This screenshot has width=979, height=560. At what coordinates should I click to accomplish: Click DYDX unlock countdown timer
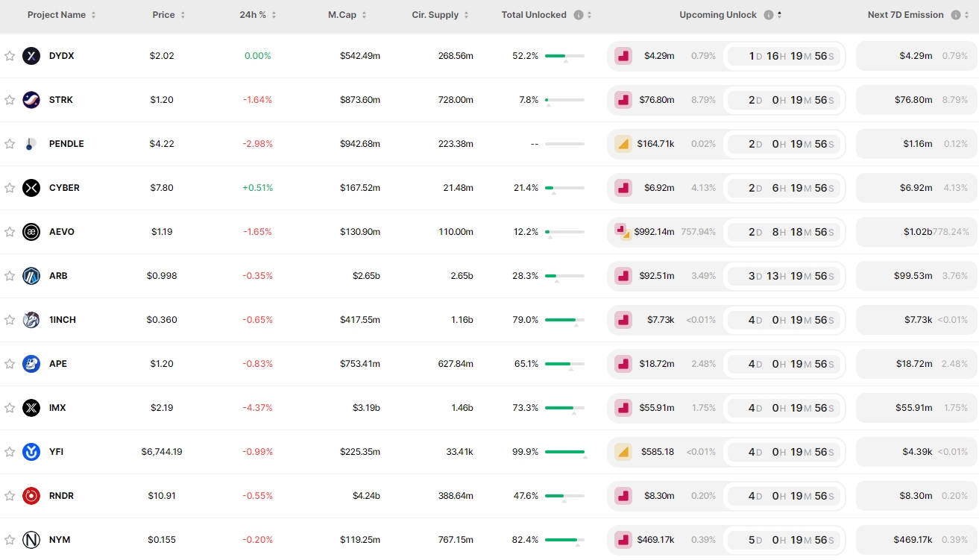pos(784,56)
